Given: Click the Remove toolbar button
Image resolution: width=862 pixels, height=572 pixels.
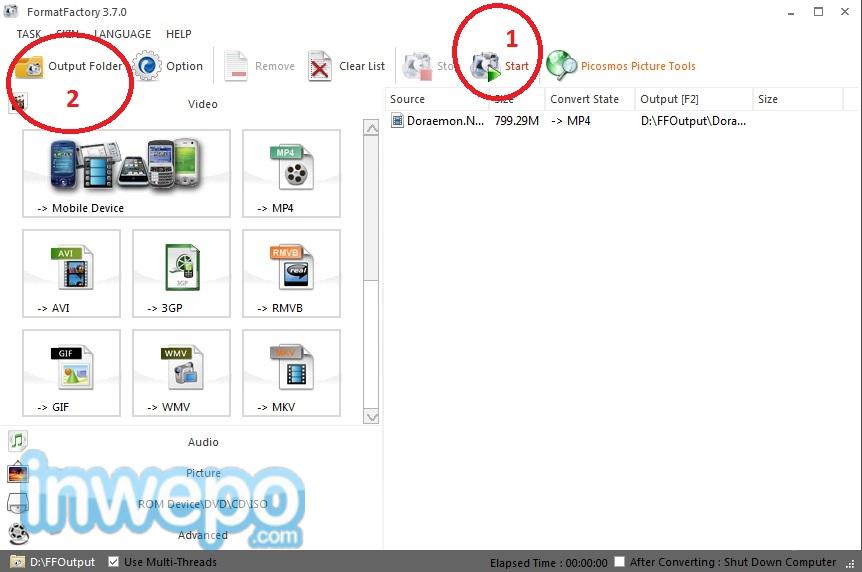Looking at the screenshot, I should pos(259,67).
